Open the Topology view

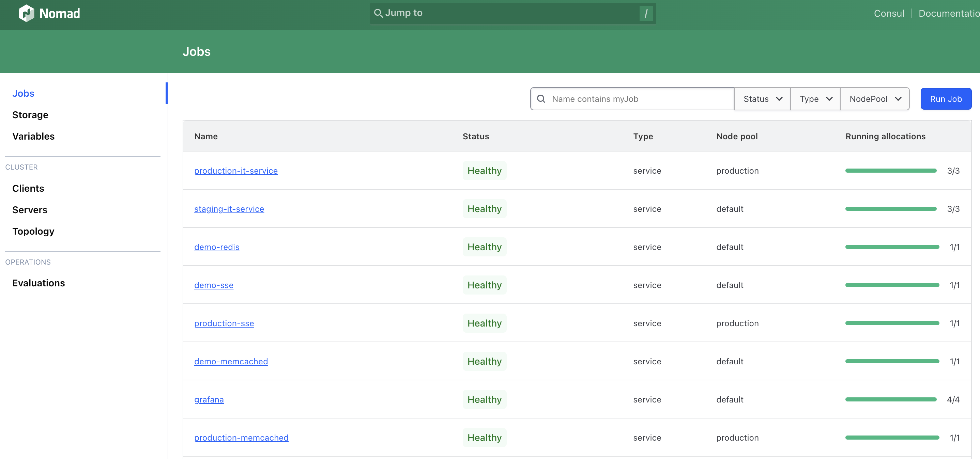pos(33,231)
